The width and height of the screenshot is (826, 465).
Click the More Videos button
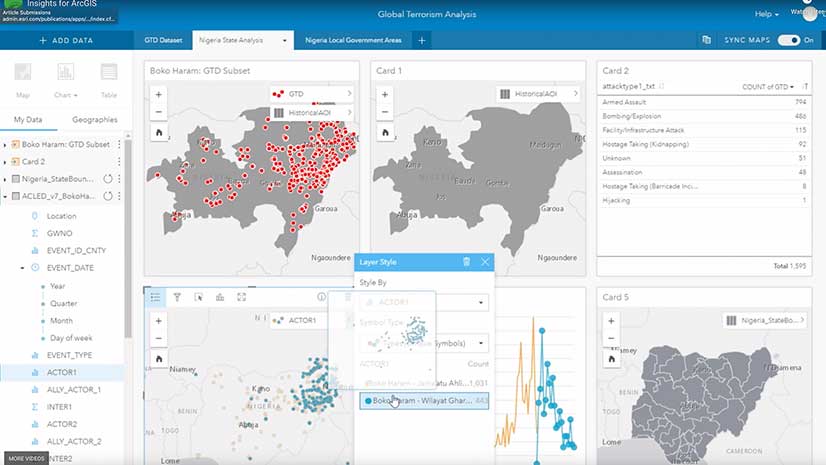[26, 458]
